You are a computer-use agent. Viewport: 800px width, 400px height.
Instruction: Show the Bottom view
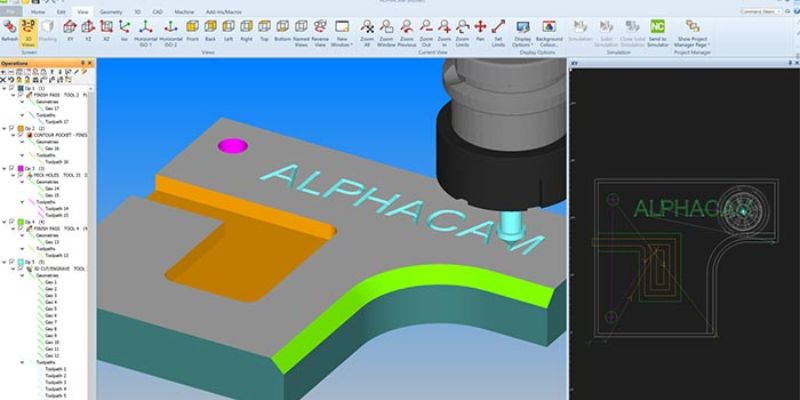tap(282, 30)
